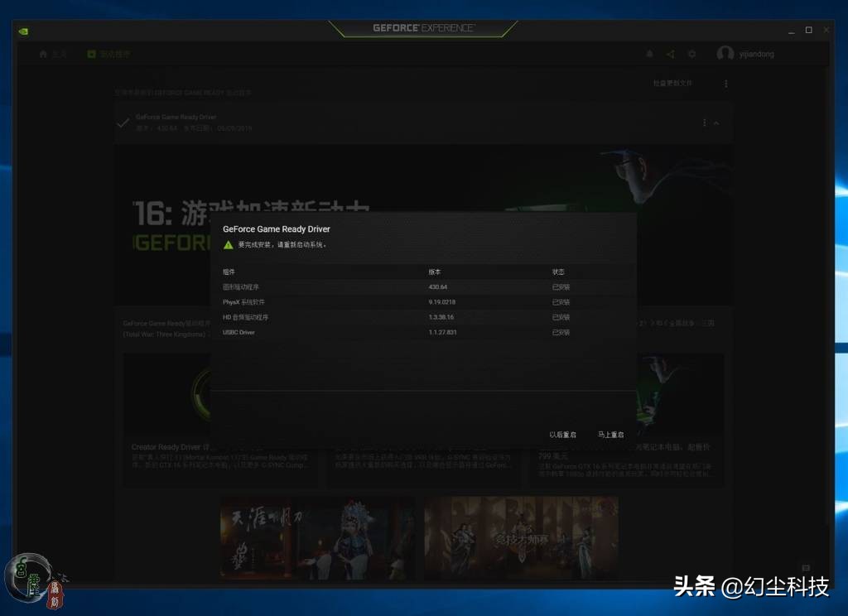Open the driver entry's overflow menu
Viewport: 848px width, 616px height.
pos(704,123)
